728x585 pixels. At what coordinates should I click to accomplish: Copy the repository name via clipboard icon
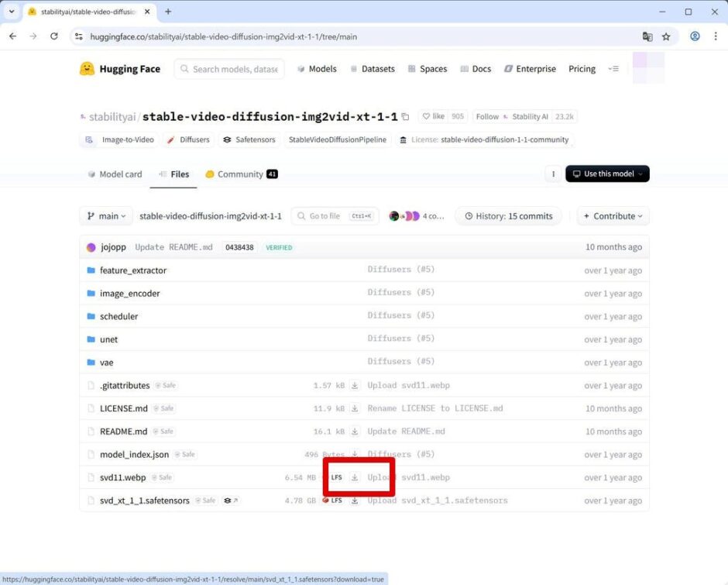[x=405, y=116]
